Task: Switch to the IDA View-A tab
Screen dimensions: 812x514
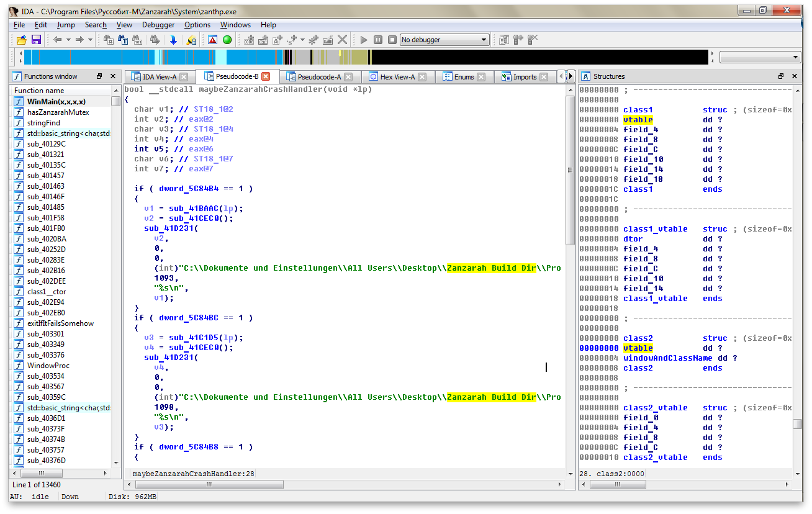Action: (x=159, y=77)
